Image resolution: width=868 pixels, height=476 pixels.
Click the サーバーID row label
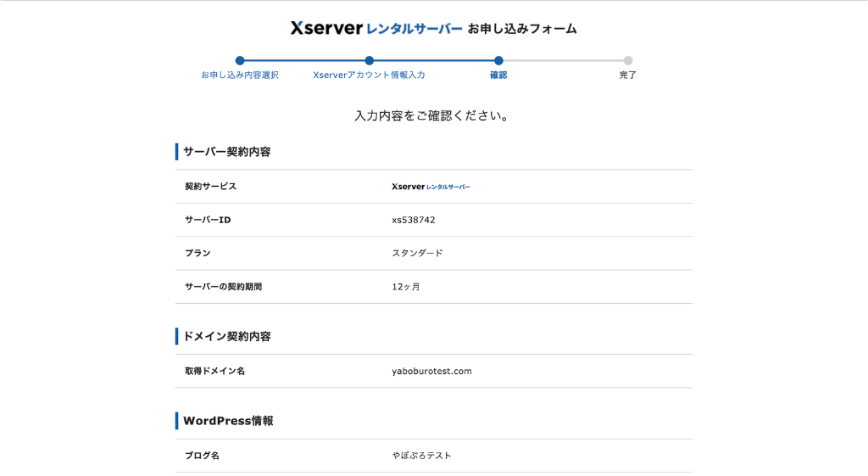click(208, 220)
